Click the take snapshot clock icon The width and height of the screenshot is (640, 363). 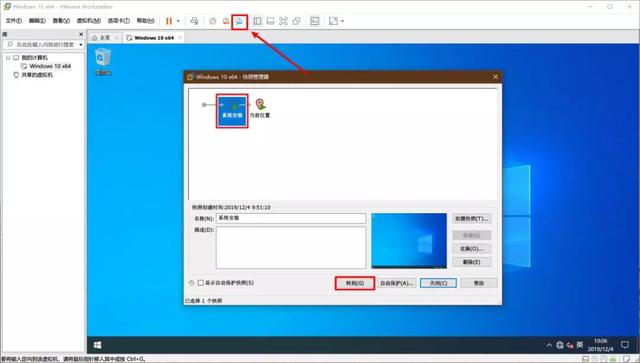pos(213,21)
